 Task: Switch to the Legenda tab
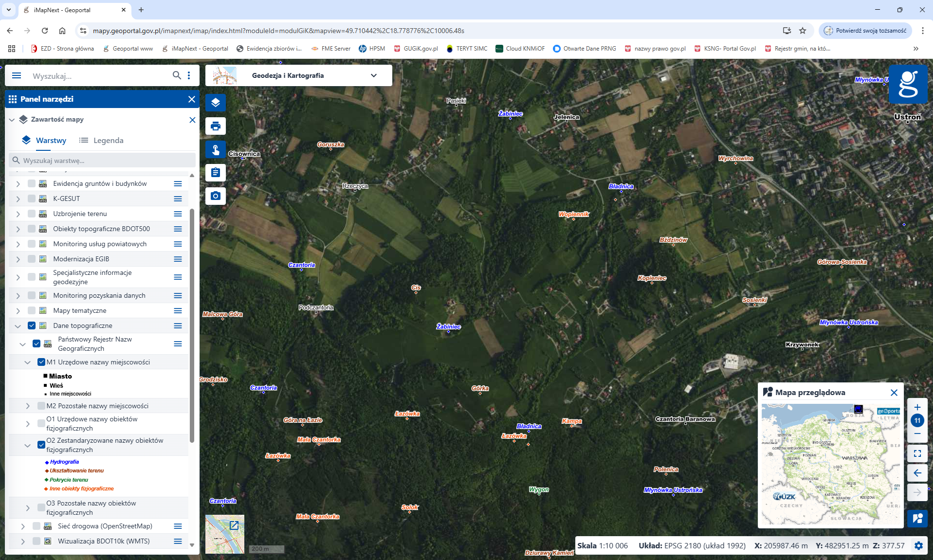101,141
